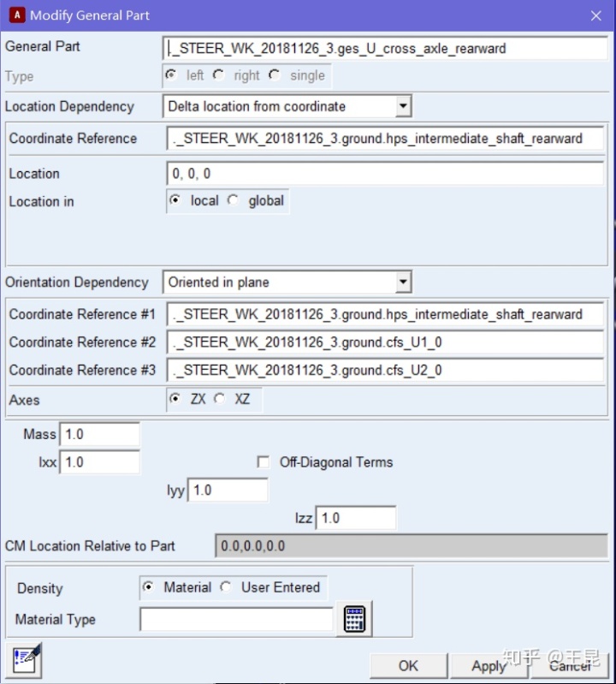
Task: Click the Mass input field
Action: click(99, 435)
